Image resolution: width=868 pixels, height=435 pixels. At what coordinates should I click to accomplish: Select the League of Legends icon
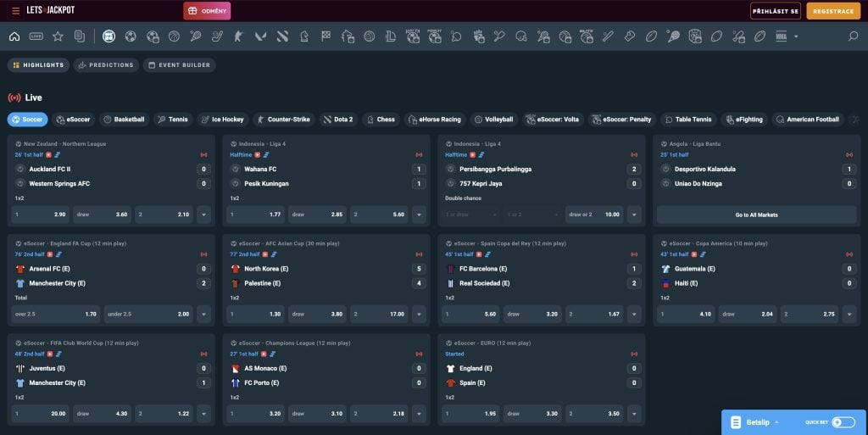coord(391,36)
